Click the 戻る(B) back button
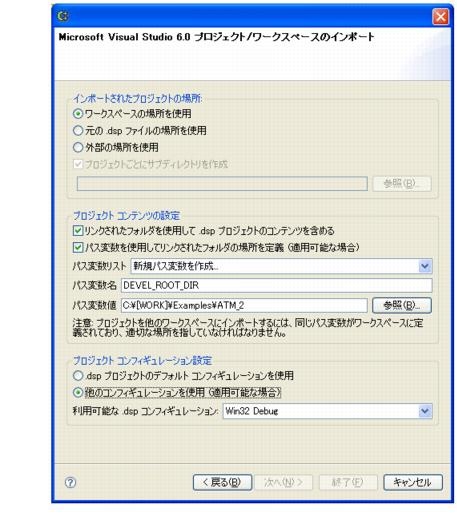The width and height of the screenshot is (457, 525). click(x=222, y=482)
